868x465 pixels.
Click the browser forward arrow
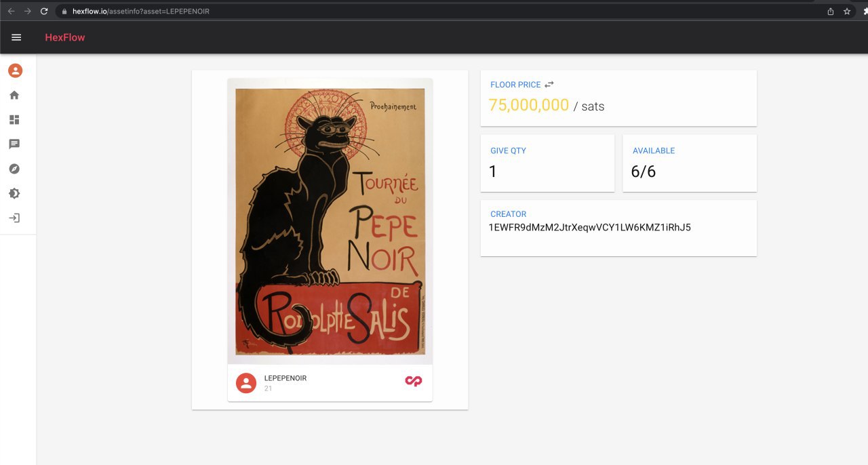[28, 12]
